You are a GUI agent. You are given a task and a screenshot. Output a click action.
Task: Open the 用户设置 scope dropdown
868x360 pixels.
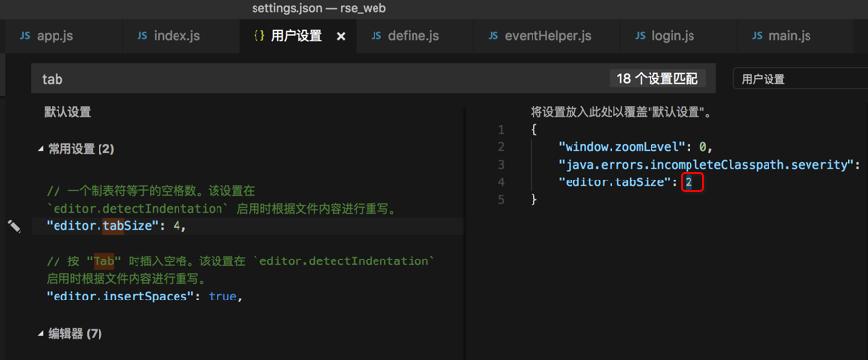pyautogui.click(x=801, y=79)
